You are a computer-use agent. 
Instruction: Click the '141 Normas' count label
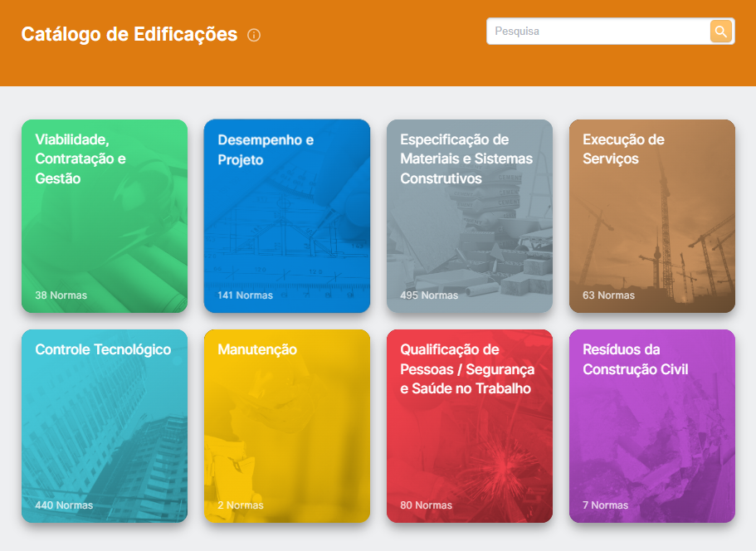pos(245,295)
